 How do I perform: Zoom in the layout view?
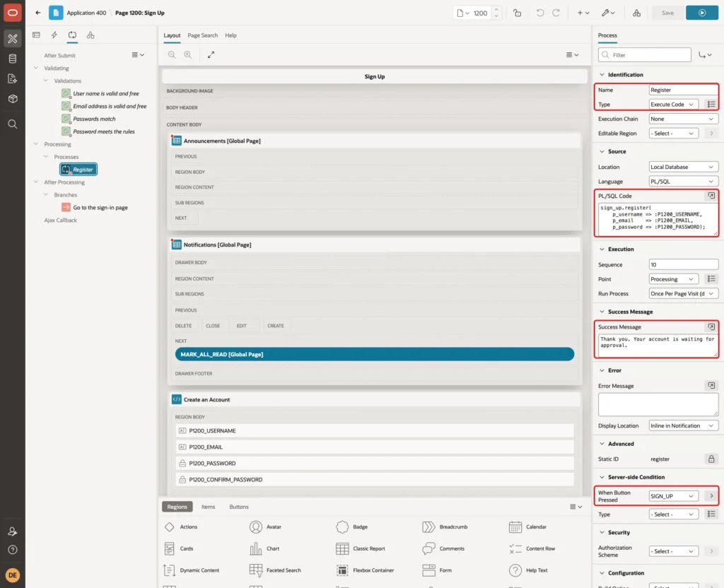tap(188, 55)
